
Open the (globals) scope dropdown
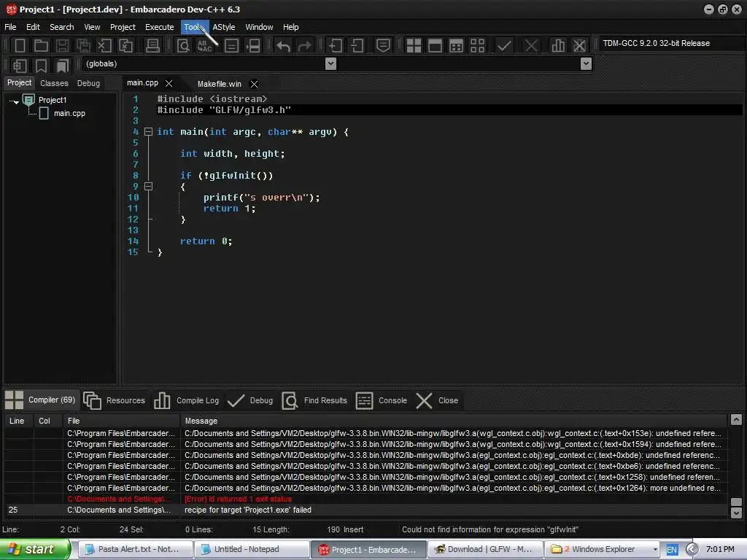pos(330,63)
